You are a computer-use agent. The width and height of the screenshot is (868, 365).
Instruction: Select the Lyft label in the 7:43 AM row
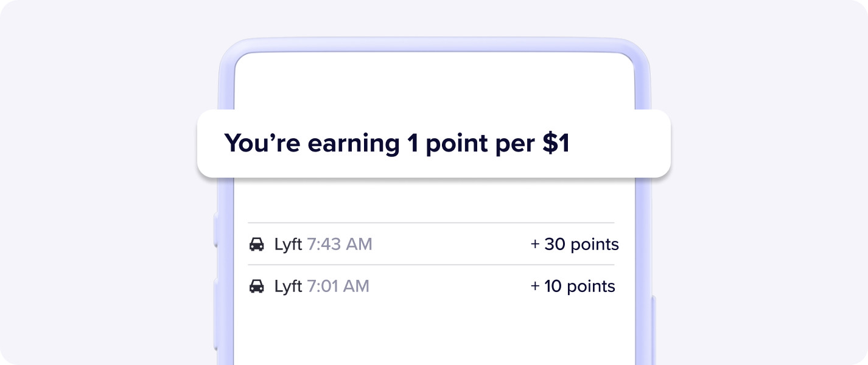pyautogui.click(x=289, y=245)
